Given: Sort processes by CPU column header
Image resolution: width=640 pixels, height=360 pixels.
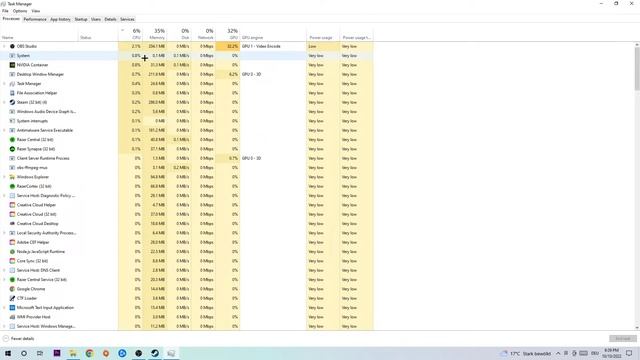Looking at the screenshot, I should tap(131, 34).
